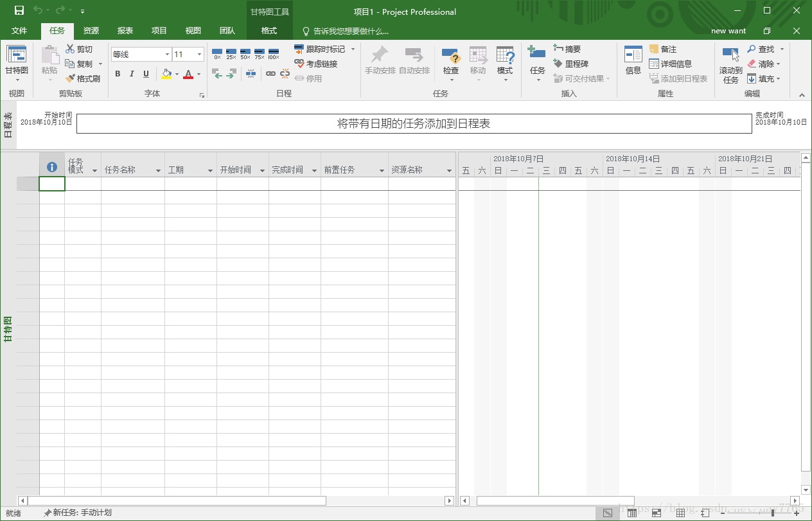Toggle Bold formatting
The image size is (812, 521).
(118, 74)
